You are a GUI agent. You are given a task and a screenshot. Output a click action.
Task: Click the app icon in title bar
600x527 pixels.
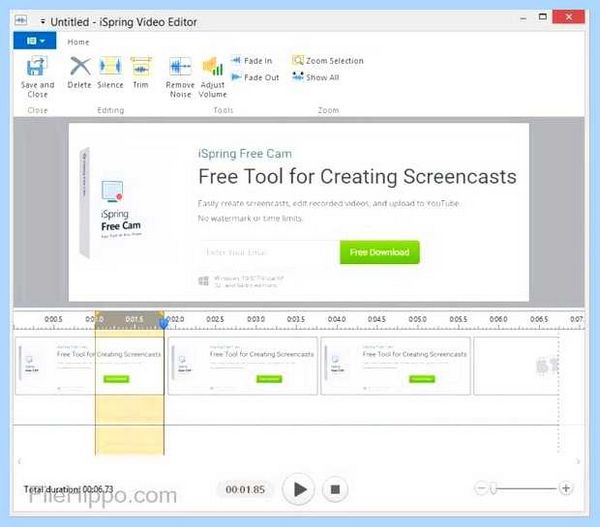coord(21,20)
